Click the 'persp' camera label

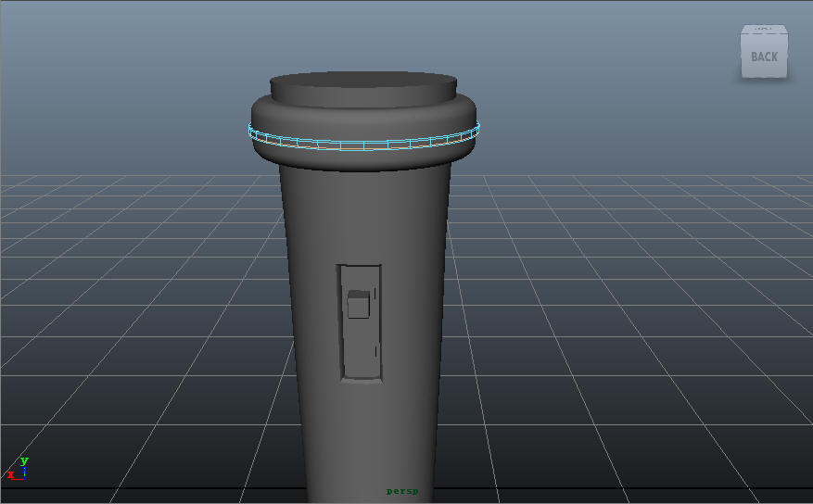[x=401, y=491]
